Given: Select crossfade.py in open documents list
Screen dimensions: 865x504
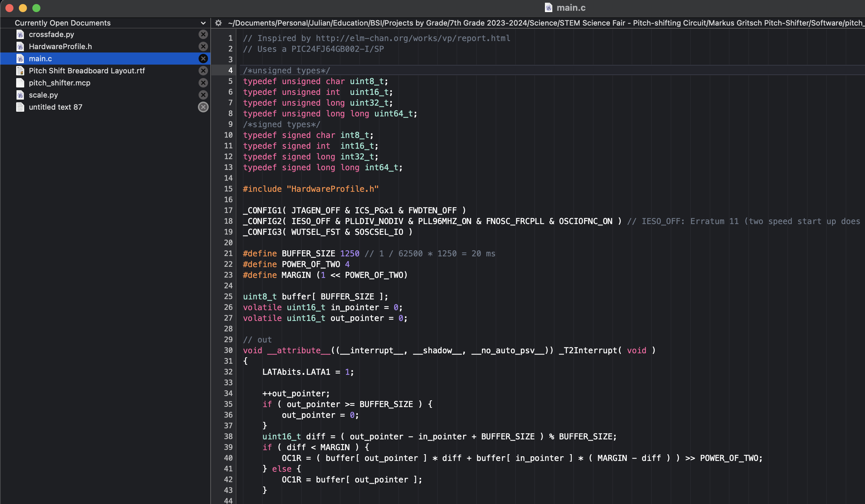Looking at the screenshot, I should [x=51, y=34].
